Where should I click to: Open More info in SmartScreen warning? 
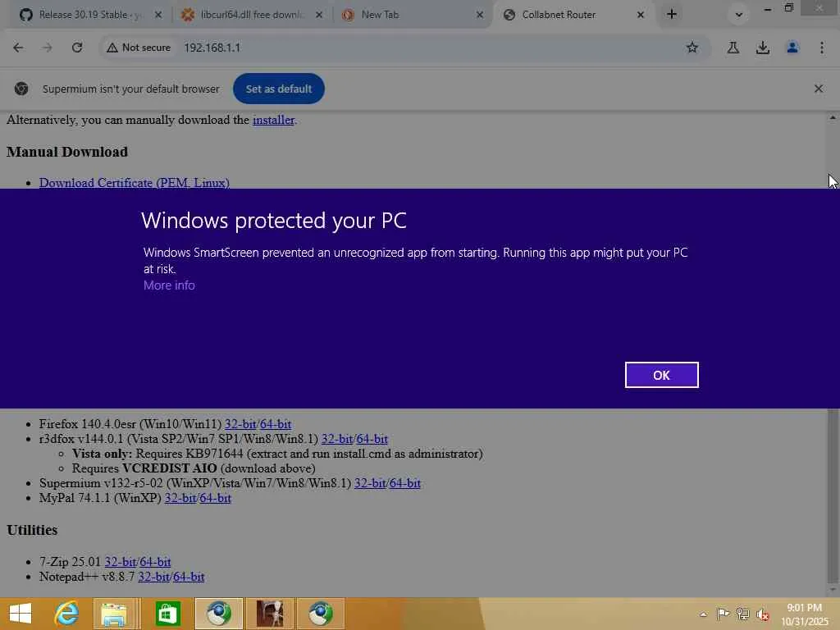pos(169,285)
